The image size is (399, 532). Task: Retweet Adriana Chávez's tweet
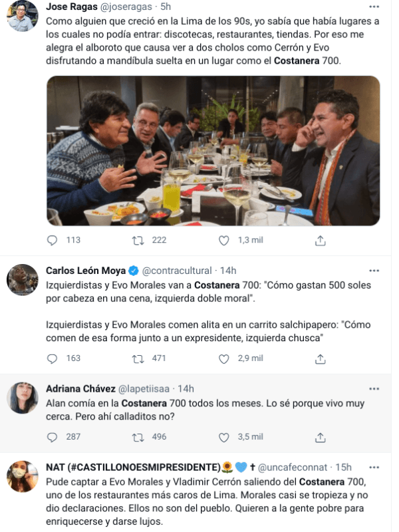tap(138, 437)
